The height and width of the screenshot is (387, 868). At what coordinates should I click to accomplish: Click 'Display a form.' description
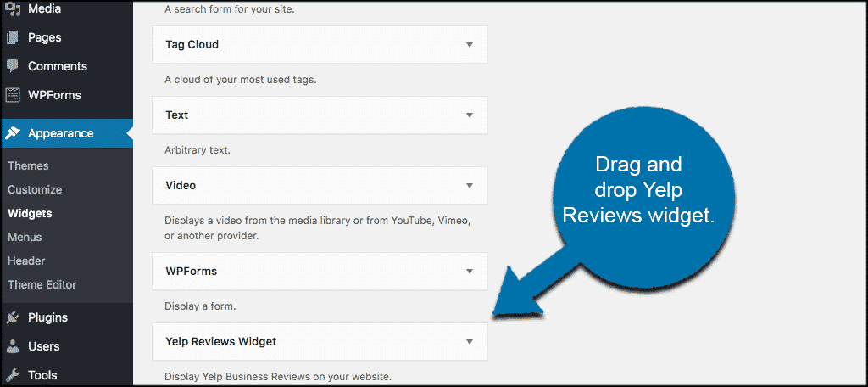point(200,306)
